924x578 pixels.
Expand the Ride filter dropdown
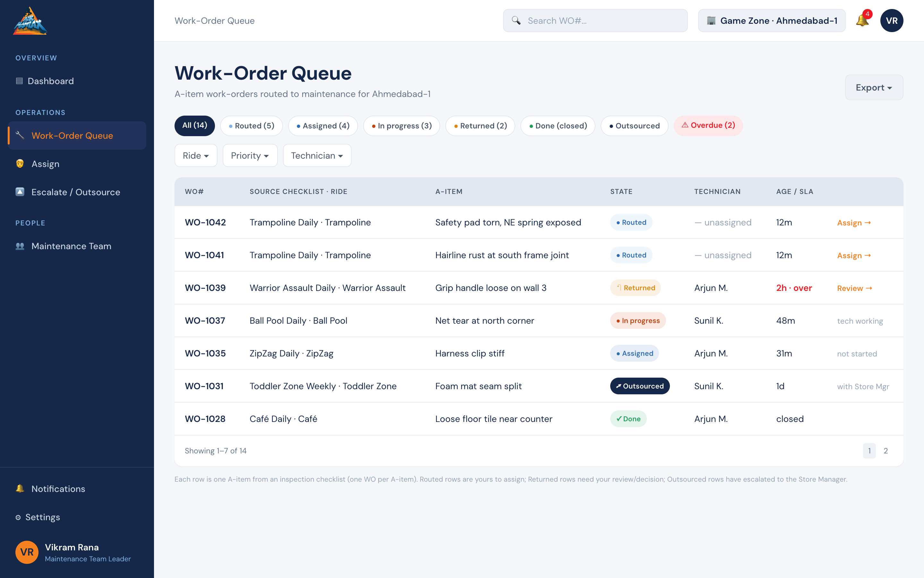[196, 155]
